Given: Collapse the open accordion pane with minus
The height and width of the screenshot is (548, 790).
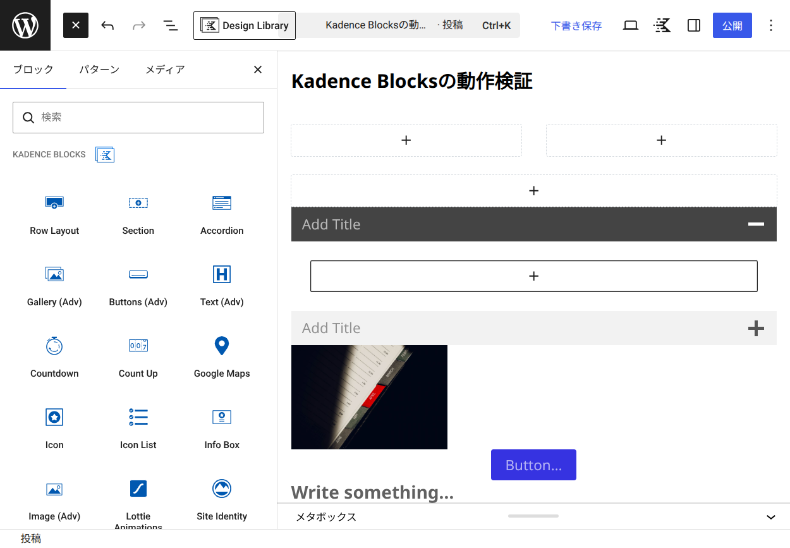Looking at the screenshot, I should 756,224.
